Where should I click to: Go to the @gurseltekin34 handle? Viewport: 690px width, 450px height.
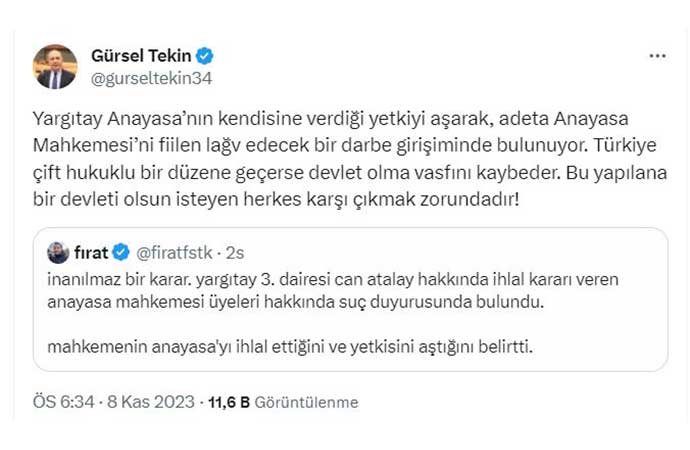(x=152, y=77)
